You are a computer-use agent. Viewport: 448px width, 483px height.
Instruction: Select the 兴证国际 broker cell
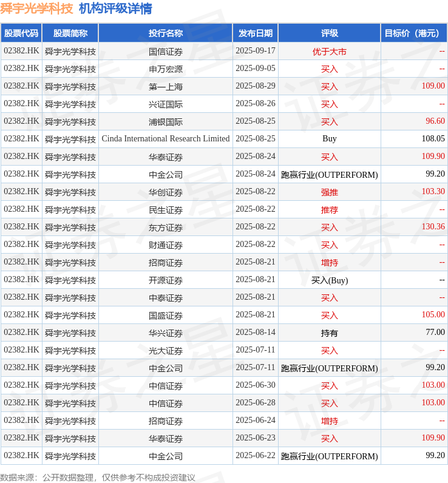coord(166,104)
